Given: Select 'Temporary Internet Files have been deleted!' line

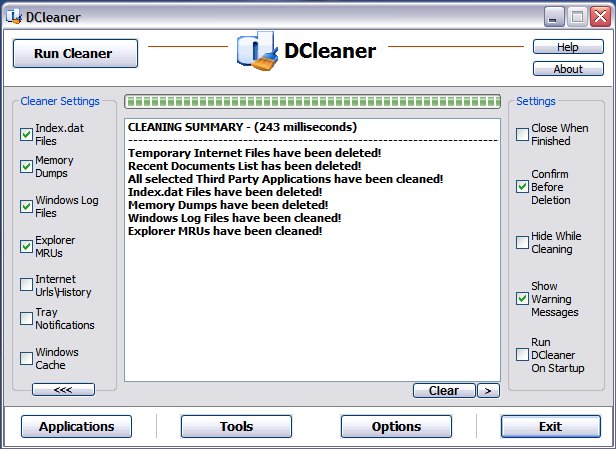Looking at the screenshot, I should point(255,153).
